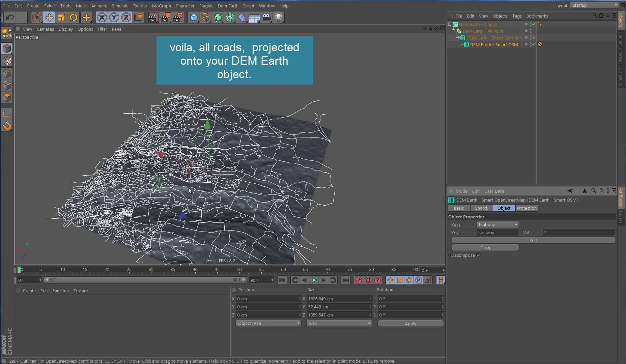Expand the Dem Earth - Object tree node
This screenshot has width=626, height=364.
pos(450,24)
